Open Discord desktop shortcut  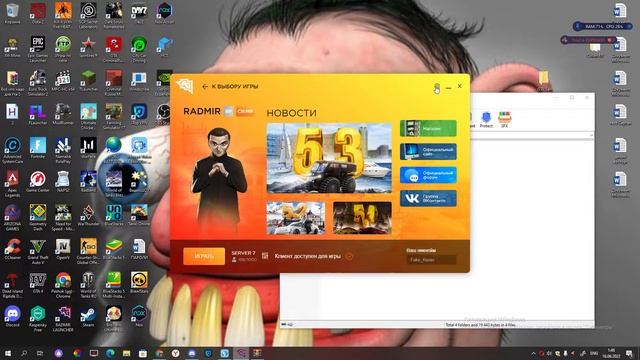(x=12, y=316)
